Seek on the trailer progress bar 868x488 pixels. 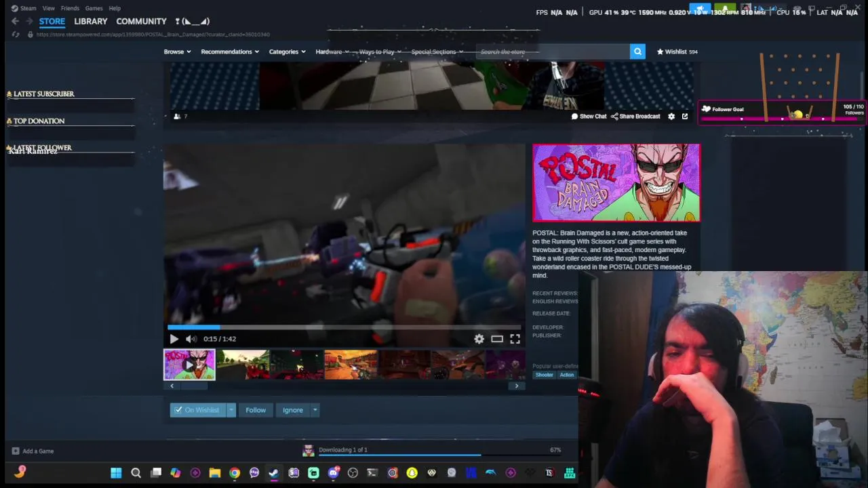pyautogui.click(x=344, y=327)
